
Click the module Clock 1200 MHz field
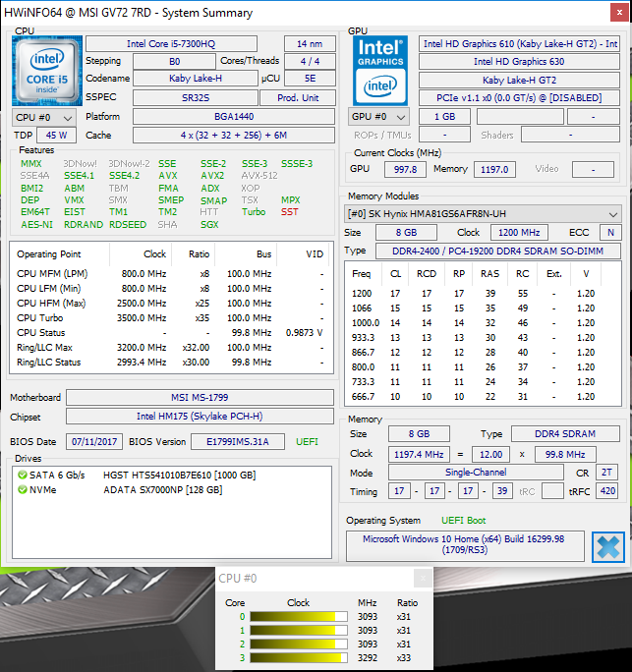point(519,233)
